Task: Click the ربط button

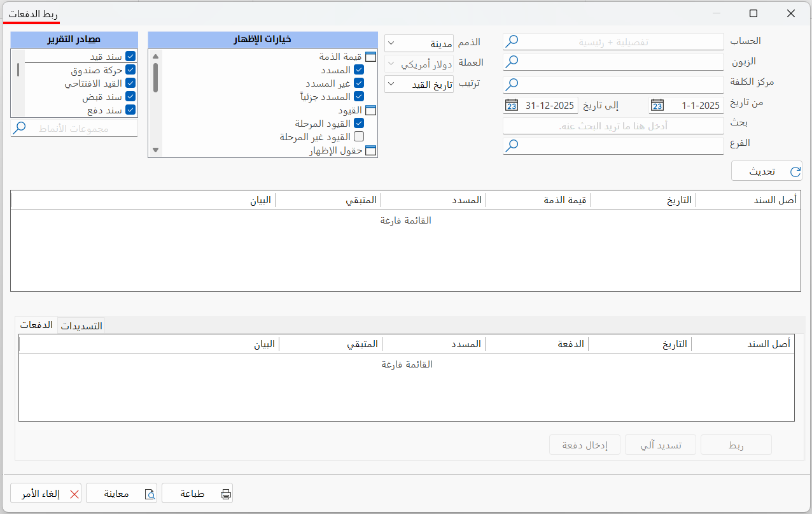Action: pyautogui.click(x=736, y=445)
